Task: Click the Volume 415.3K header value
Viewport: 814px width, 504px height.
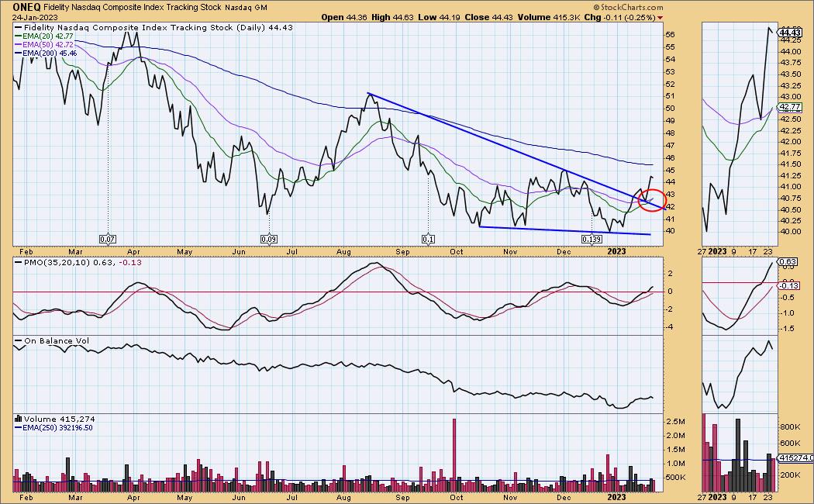Action: click(x=549, y=17)
